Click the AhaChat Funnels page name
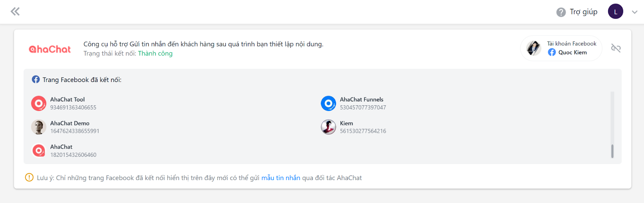Image resolution: width=644 pixels, height=203 pixels. 361,99
